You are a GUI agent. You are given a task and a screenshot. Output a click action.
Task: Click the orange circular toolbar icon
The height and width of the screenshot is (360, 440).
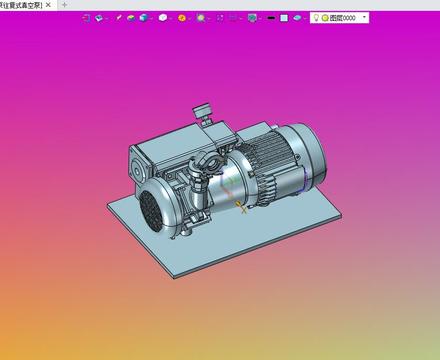[x=182, y=18]
